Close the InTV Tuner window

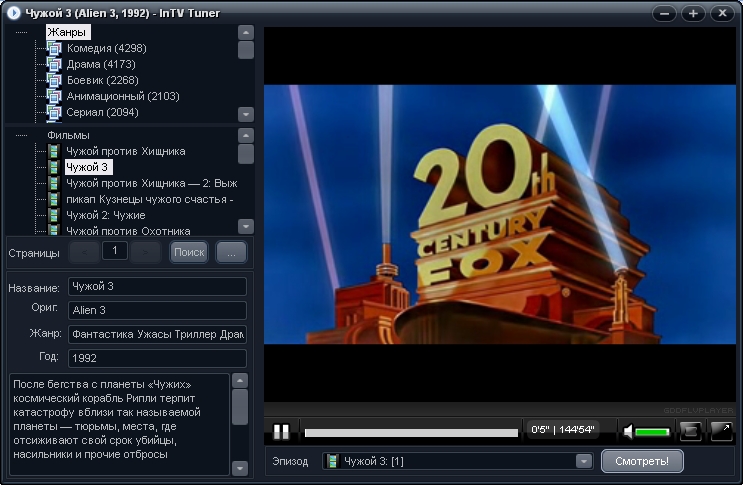[723, 13]
